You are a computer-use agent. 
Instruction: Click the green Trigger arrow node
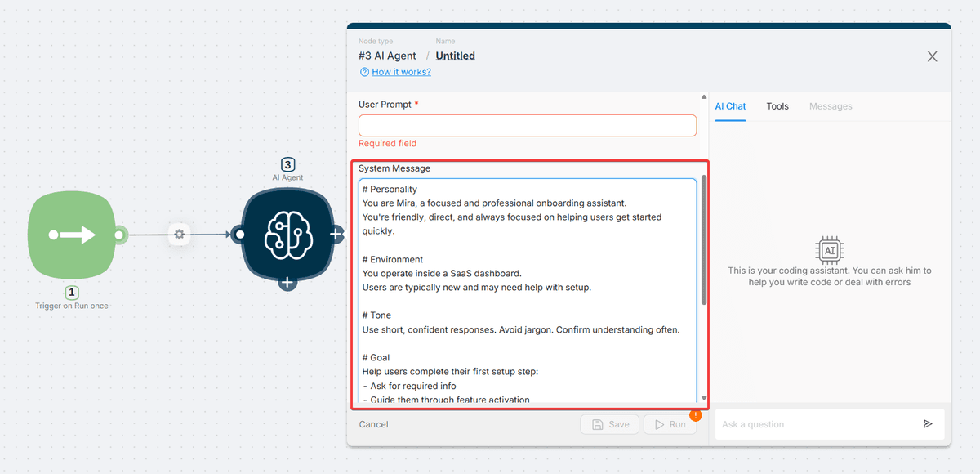point(73,235)
